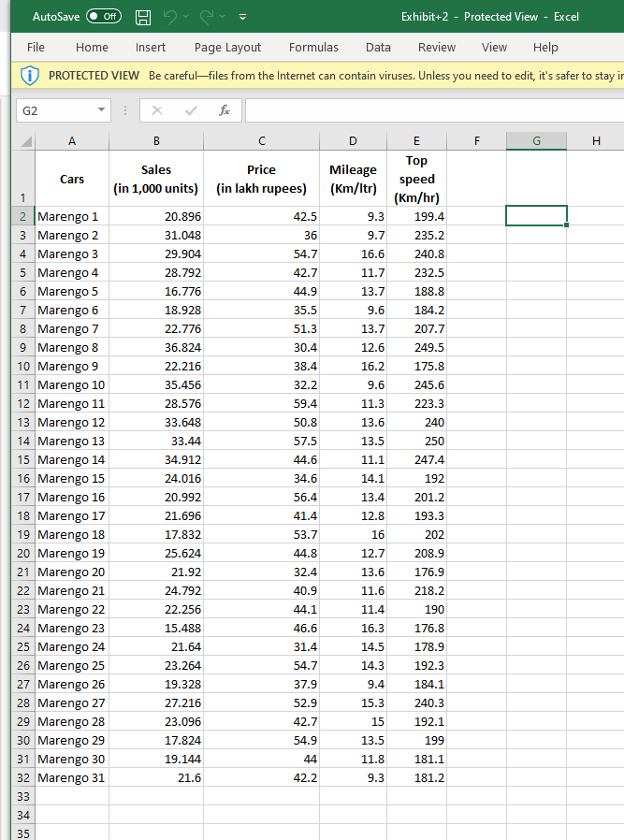Click sales value 15.488
624x840 pixels.
(x=156, y=628)
